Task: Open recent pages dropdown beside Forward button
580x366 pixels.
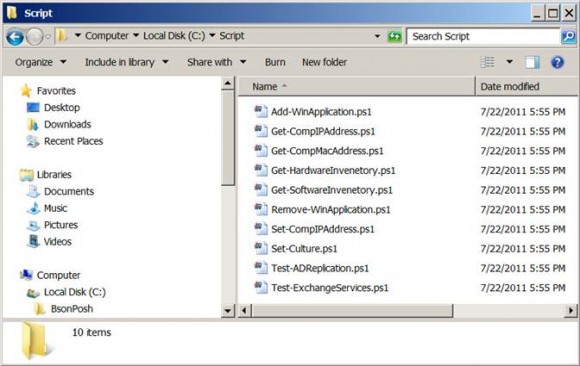Action: click(x=48, y=37)
